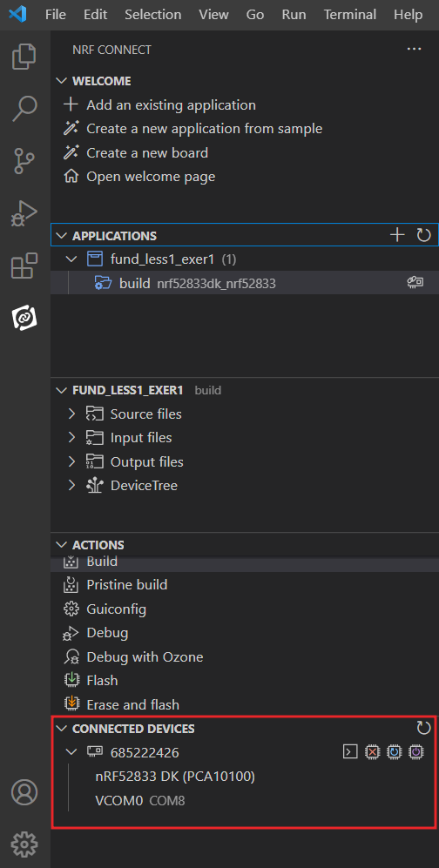Open the Run menu
Screen dimensions: 439x868
(294, 15)
